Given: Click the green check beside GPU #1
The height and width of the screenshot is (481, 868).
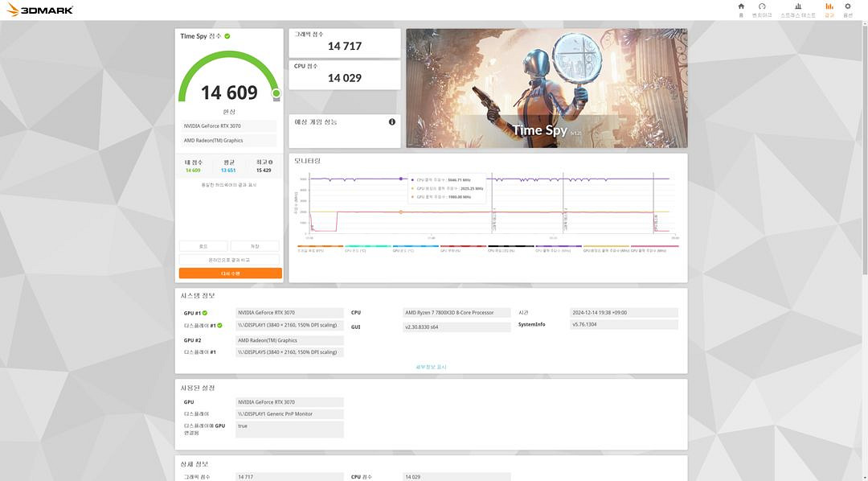Looking at the screenshot, I should coord(205,313).
